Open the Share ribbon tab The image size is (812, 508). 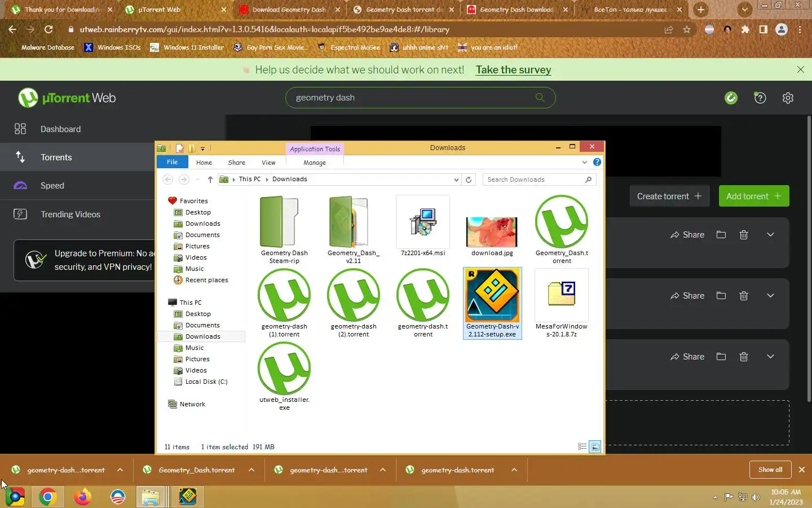coord(236,163)
